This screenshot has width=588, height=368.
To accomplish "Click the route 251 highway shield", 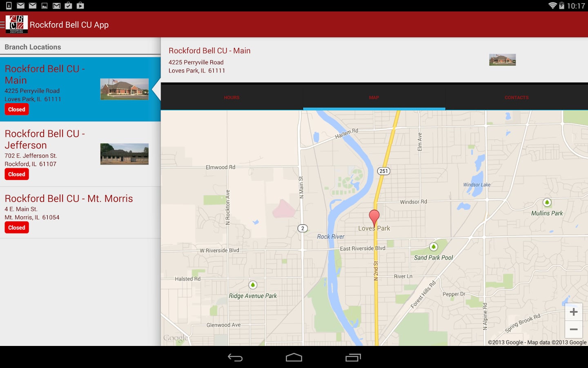I will [x=383, y=171].
